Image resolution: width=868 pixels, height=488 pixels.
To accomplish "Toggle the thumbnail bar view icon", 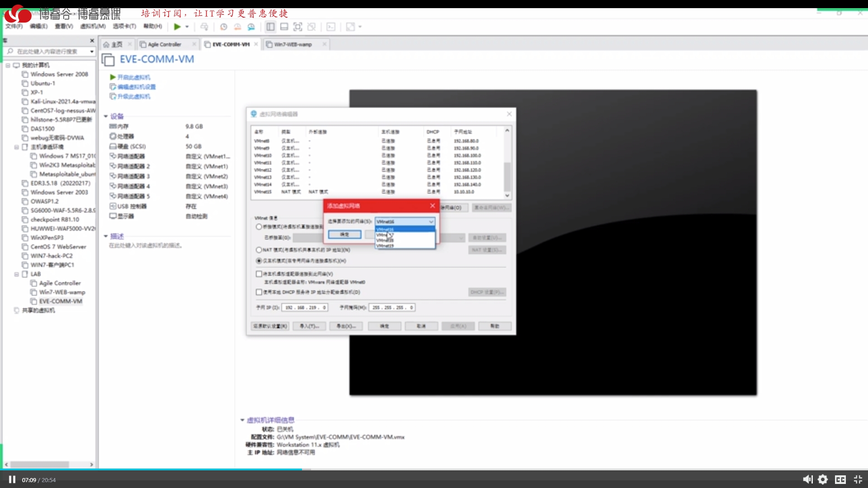I will pos(284,27).
